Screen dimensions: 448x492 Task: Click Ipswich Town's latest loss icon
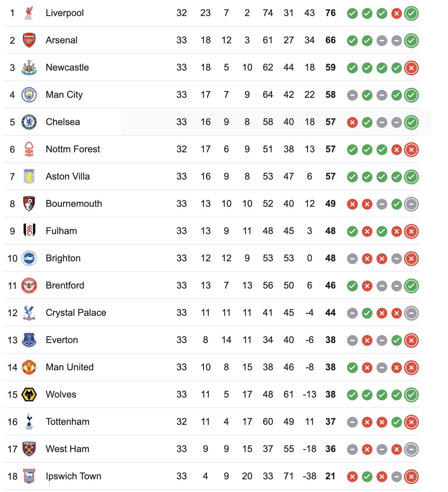(411, 477)
